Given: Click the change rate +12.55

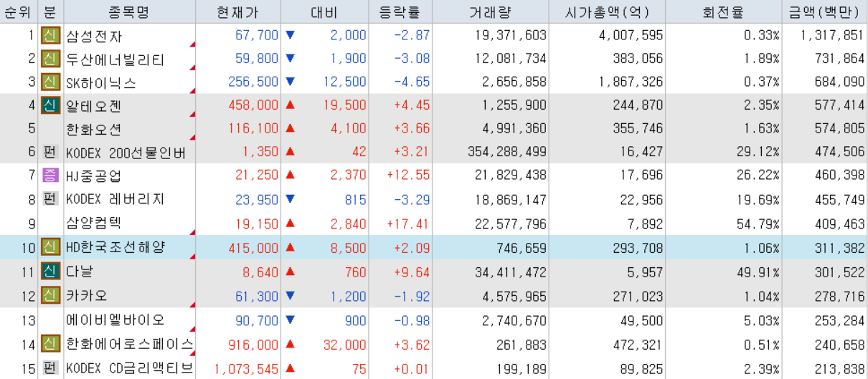Looking at the screenshot, I should pos(408,176).
